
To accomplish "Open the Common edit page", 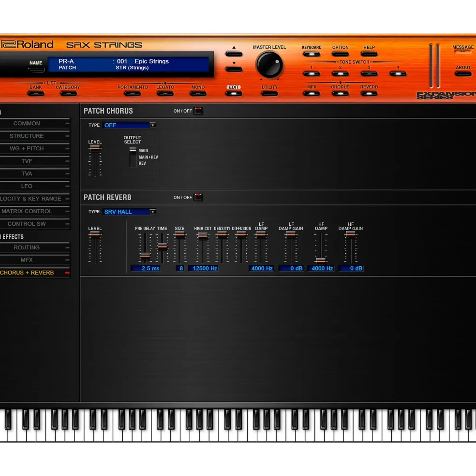I will (x=35, y=124).
